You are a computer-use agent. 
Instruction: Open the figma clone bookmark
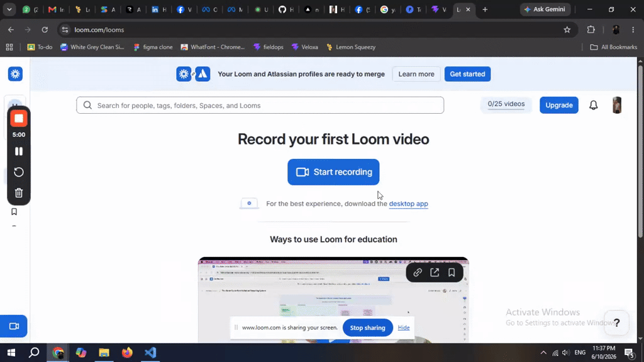(153, 47)
